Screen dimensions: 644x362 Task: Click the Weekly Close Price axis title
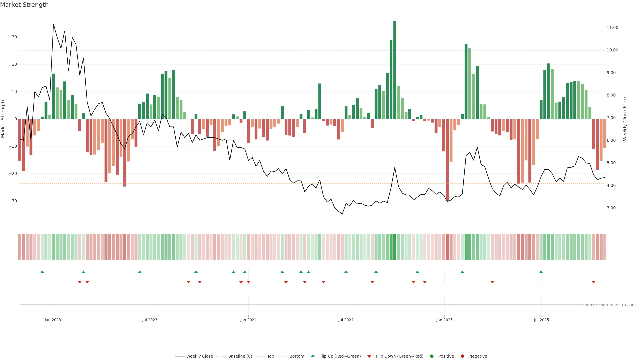point(625,119)
